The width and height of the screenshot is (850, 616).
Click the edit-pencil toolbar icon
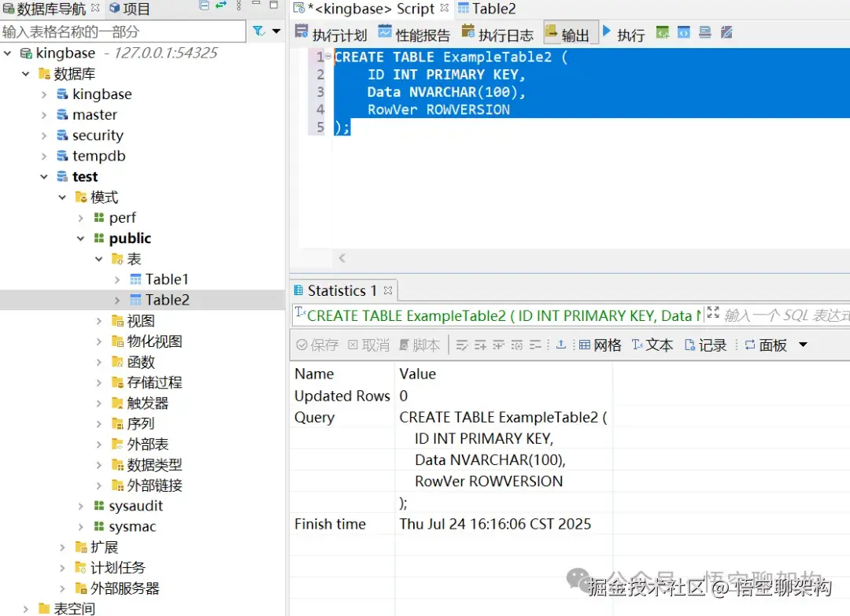[x=727, y=32]
